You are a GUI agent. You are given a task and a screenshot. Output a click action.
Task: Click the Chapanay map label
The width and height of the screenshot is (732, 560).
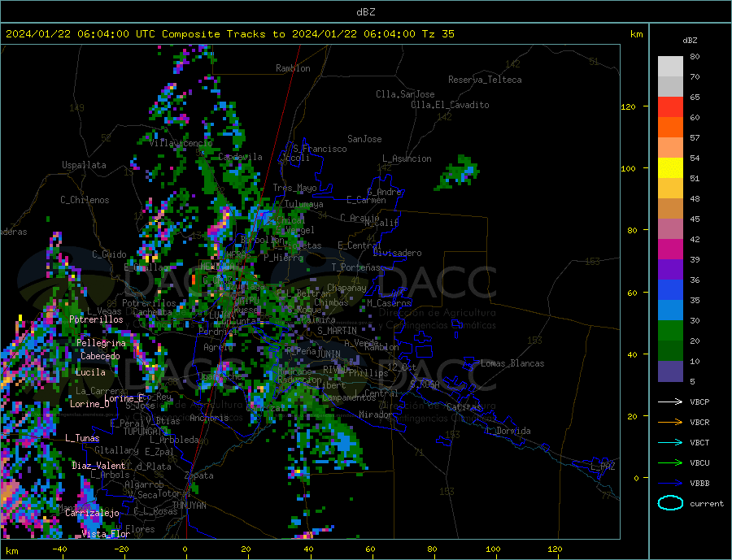coord(346,288)
